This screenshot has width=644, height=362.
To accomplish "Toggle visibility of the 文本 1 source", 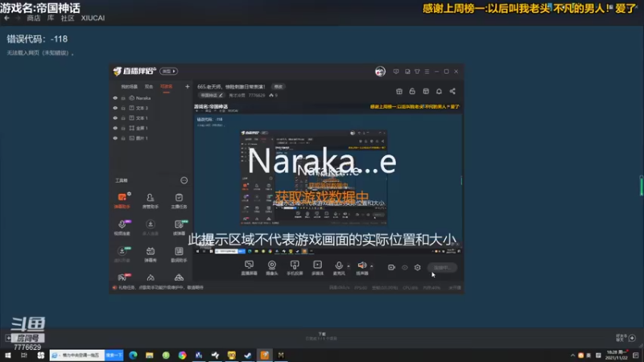I will (115, 118).
